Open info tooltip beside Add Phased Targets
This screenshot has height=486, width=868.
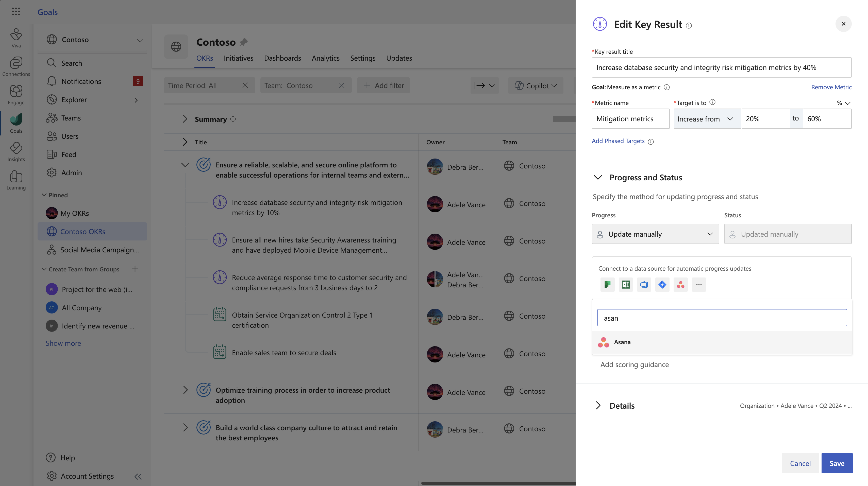651,142
